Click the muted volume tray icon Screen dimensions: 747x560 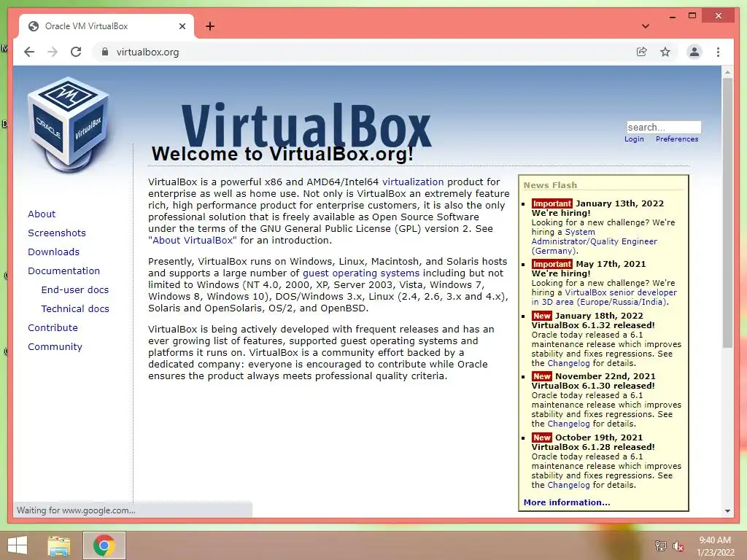pyautogui.click(x=678, y=546)
